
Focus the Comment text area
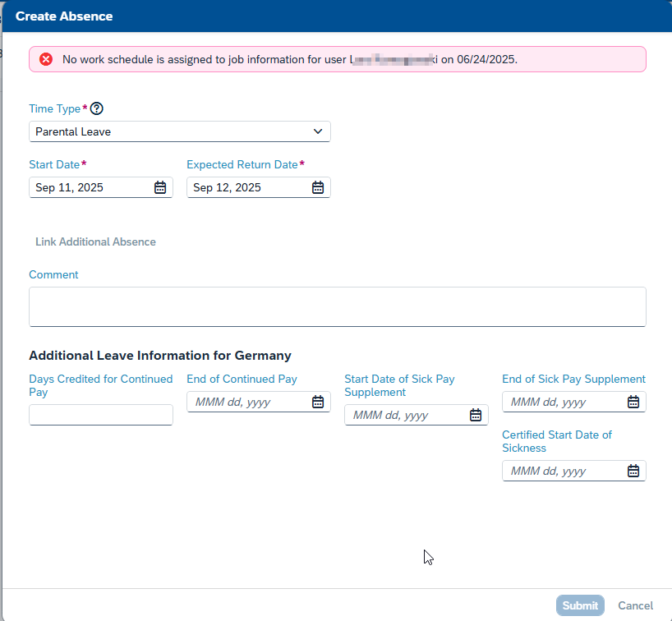coord(337,306)
